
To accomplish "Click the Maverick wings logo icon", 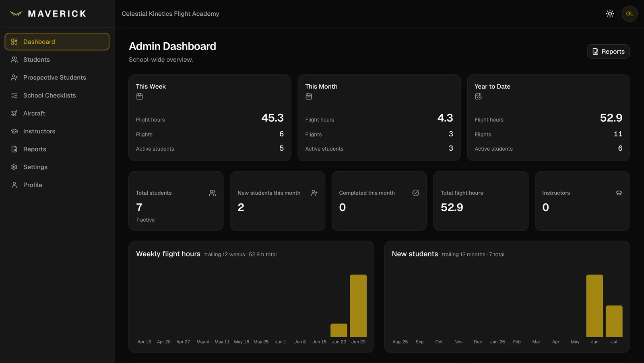I will coord(16,14).
